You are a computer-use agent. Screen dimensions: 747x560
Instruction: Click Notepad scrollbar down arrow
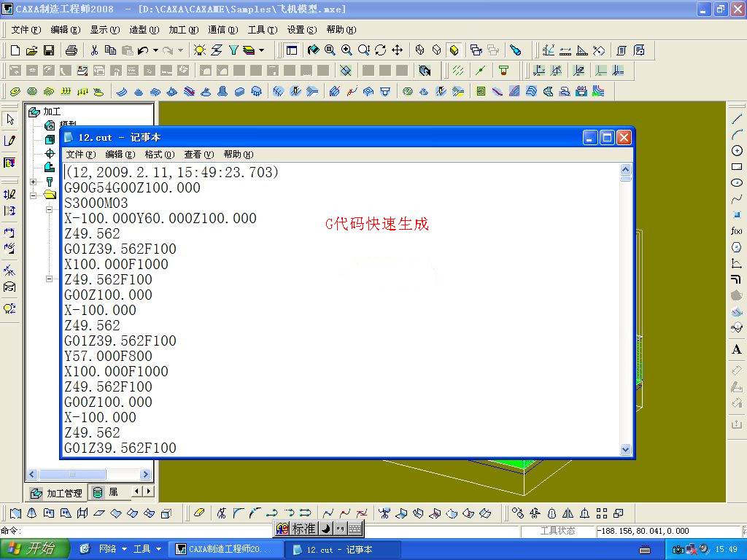[625, 448]
